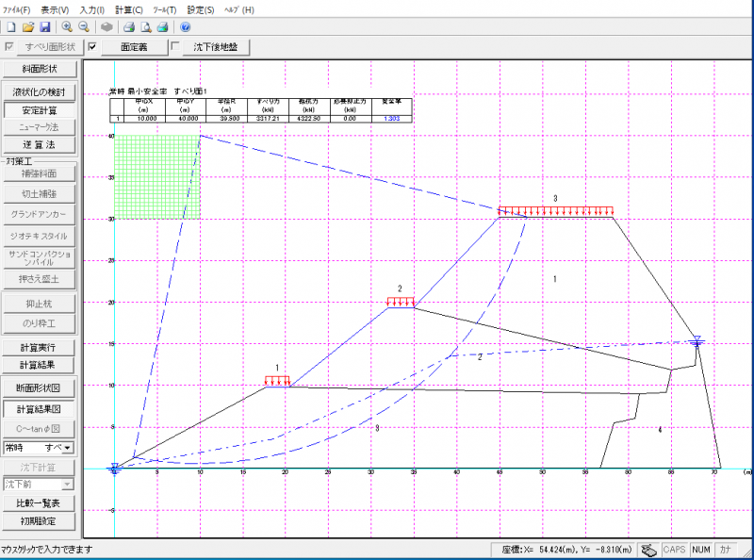Click the last printer icon before help
Image resolution: width=754 pixels, height=560 pixels.
click(x=162, y=27)
